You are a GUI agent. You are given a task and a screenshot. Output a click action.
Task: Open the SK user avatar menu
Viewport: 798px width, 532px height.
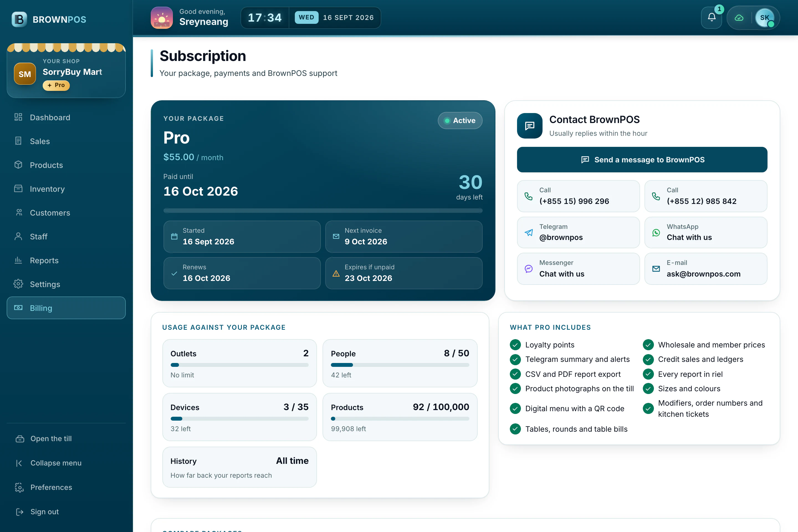765,18
